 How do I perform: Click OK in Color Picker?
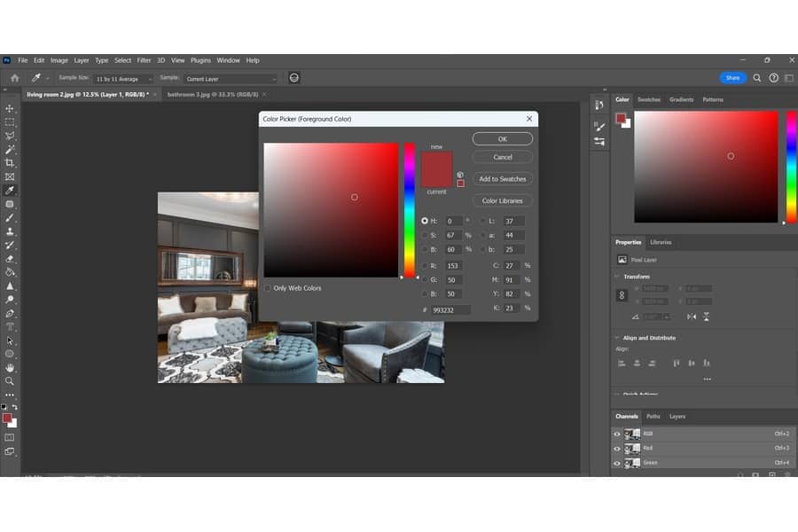pyautogui.click(x=503, y=139)
